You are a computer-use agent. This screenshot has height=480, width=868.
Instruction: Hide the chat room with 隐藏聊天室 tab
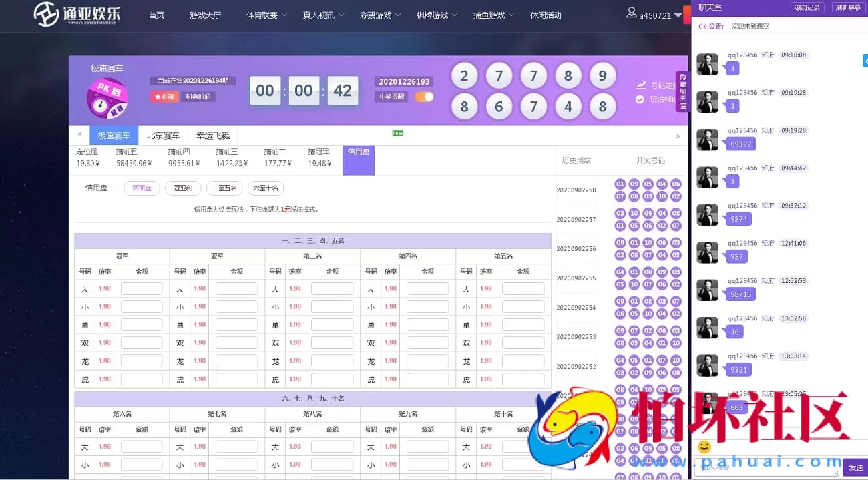pyautogui.click(x=682, y=90)
